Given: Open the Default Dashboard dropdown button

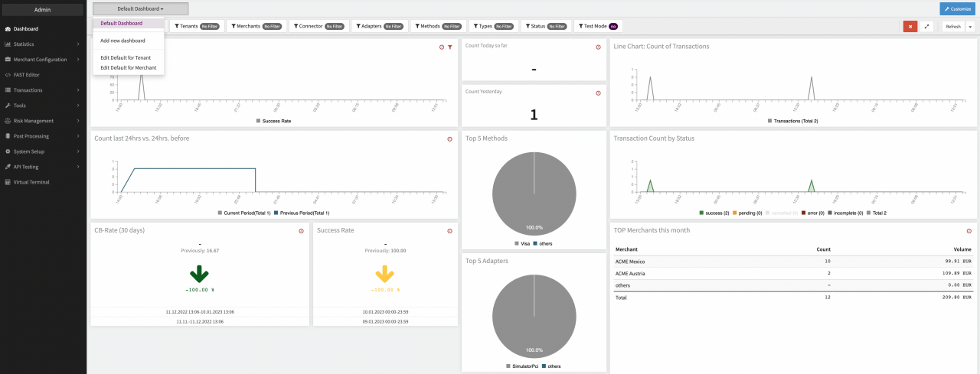Looking at the screenshot, I should [x=140, y=8].
